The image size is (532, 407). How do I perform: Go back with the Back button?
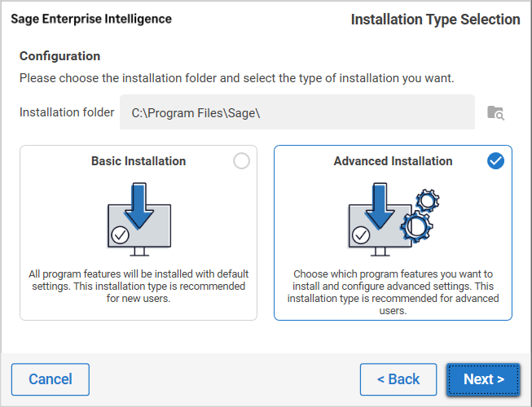pos(398,379)
